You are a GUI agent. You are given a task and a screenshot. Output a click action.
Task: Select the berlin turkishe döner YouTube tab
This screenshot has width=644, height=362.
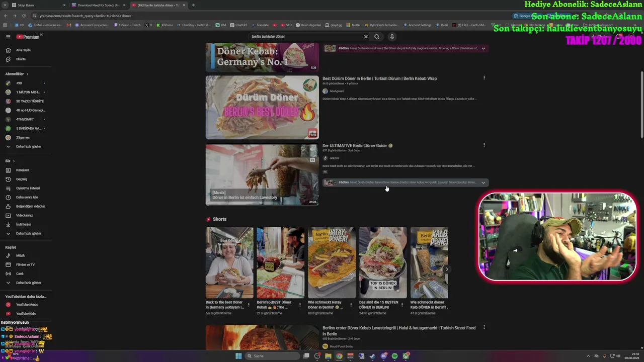click(158, 5)
